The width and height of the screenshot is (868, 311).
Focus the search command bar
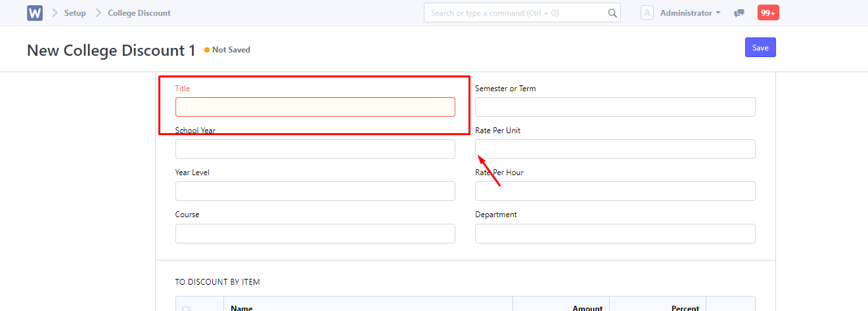click(522, 13)
